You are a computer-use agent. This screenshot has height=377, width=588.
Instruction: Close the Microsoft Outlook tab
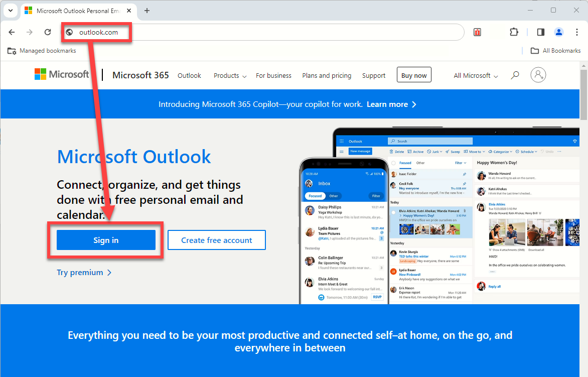click(x=129, y=11)
